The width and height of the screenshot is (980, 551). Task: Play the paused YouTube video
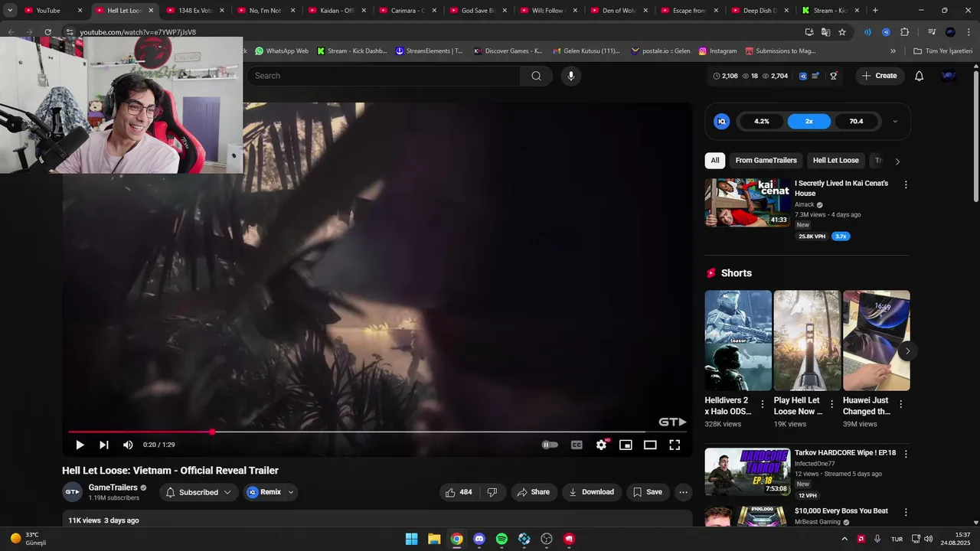click(80, 445)
